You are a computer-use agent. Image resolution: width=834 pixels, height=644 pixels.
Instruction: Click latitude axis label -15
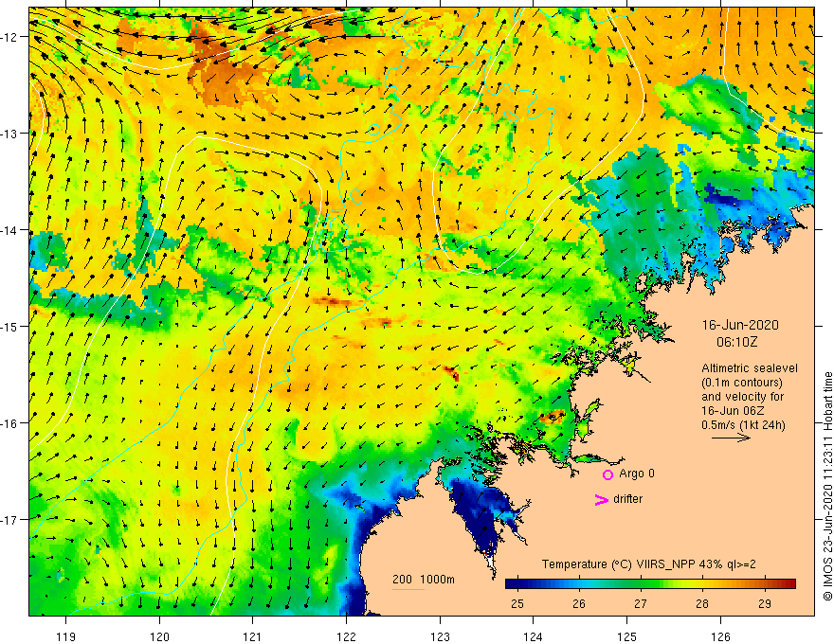[x=9, y=326]
